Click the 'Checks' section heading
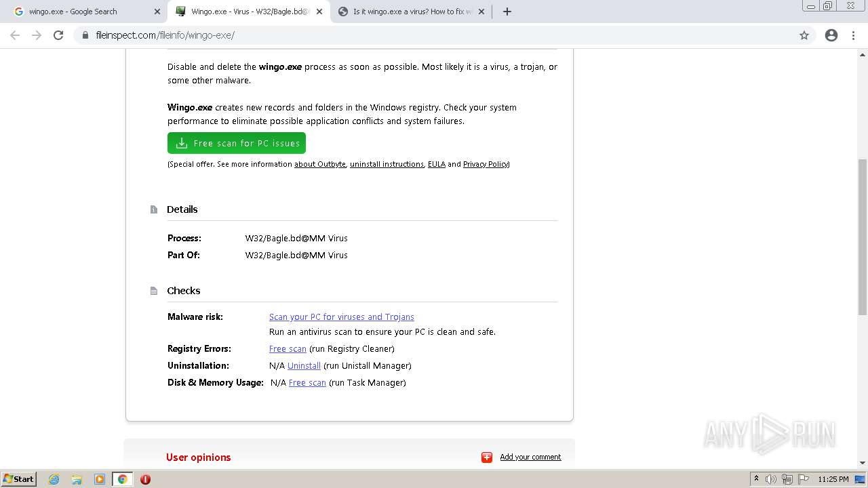This screenshot has width=868, height=488. coord(184,291)
